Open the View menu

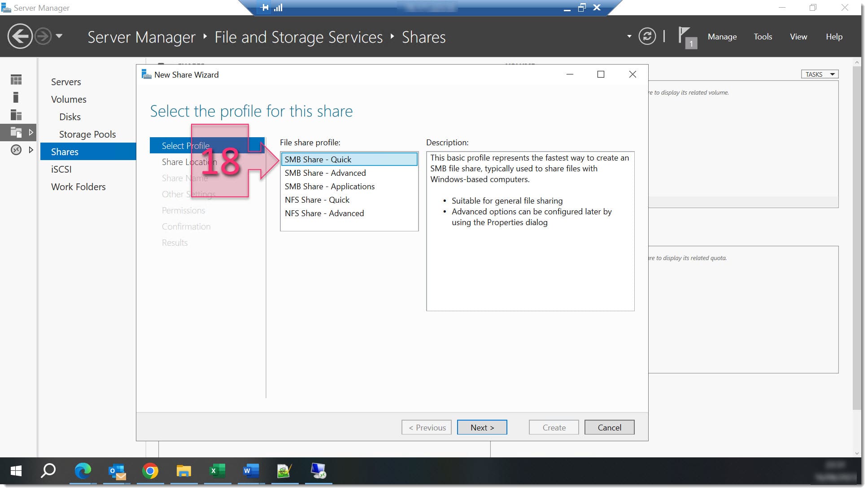point(798,37)
